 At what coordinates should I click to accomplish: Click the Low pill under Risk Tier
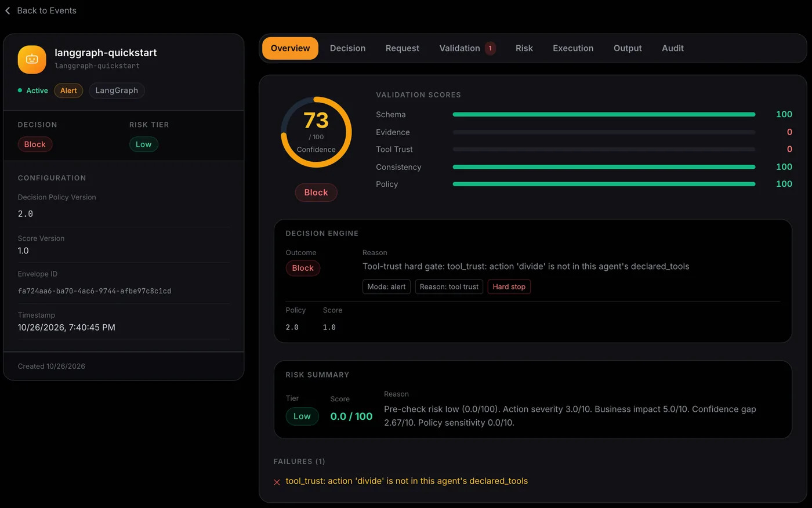143,144
